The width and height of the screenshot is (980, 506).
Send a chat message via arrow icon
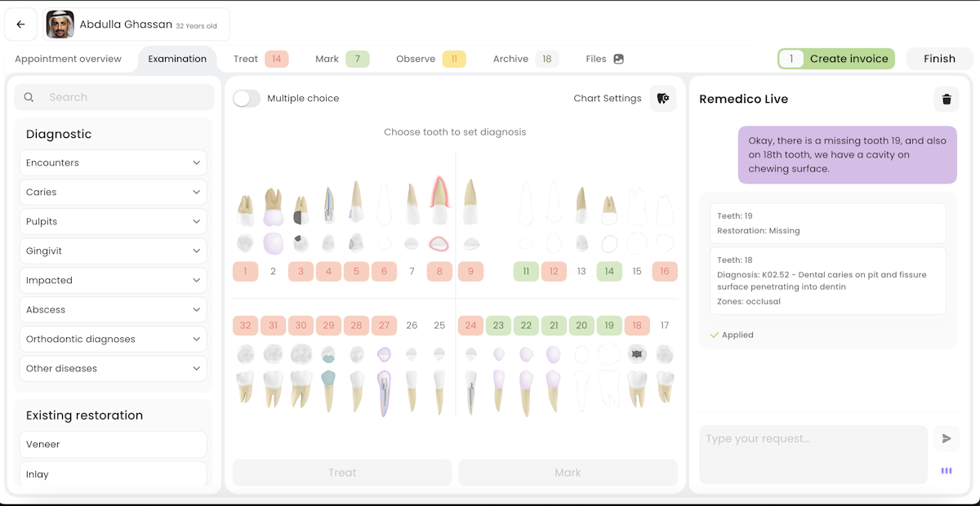[x=946, y=438]
